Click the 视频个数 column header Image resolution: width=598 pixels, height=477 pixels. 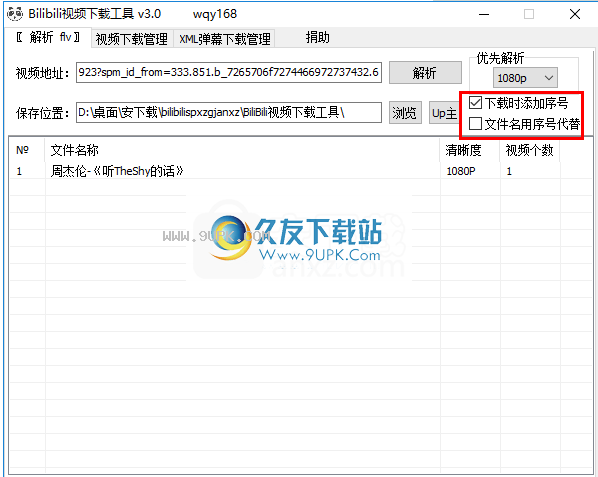click(x=530, y=150)
